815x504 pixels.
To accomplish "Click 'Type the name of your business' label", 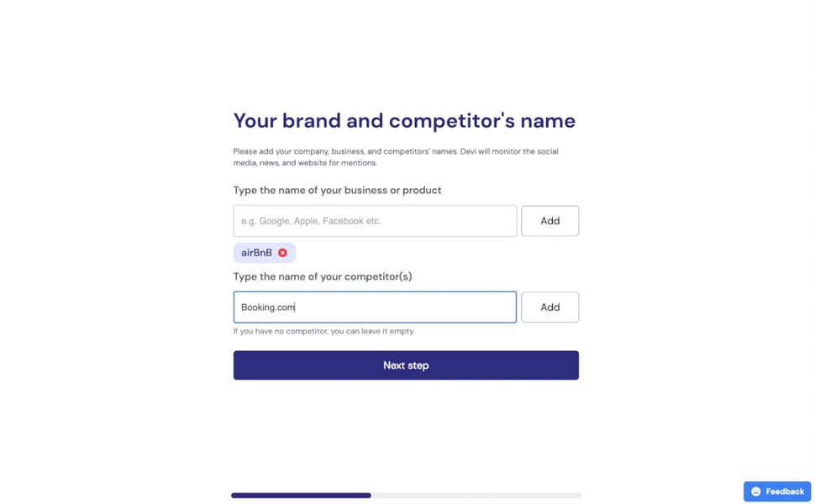I will (x=337, y=191).
